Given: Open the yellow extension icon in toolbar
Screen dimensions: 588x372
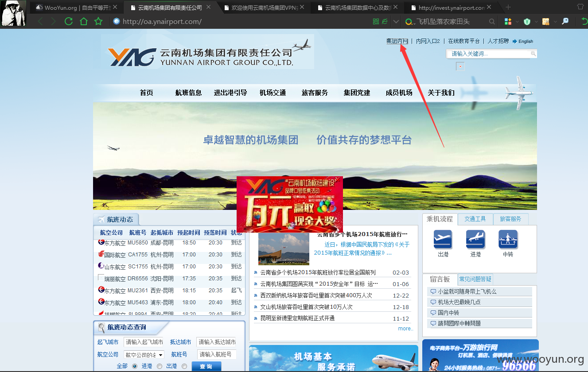Looking at the screenshot, I should 546,21.
